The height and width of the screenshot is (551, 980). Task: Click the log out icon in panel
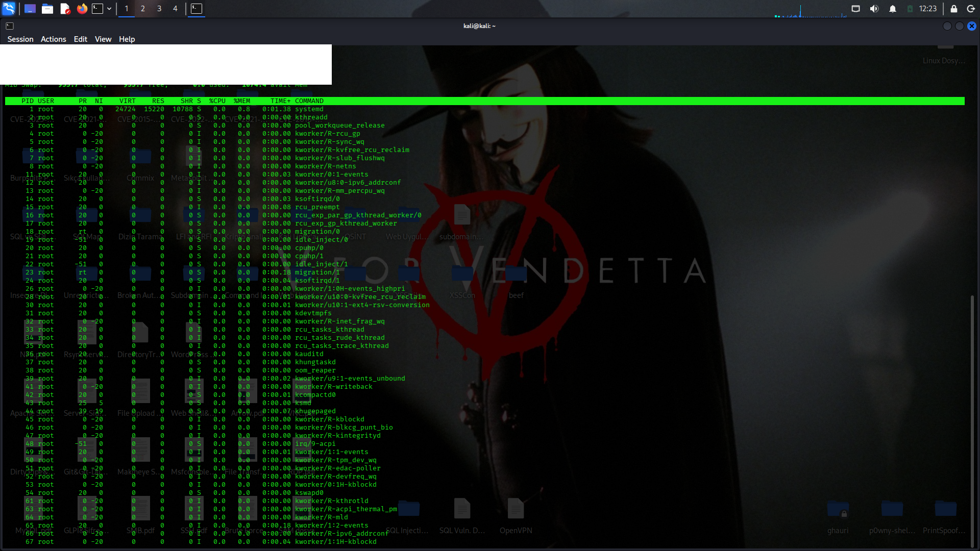(x=971, y=9)
